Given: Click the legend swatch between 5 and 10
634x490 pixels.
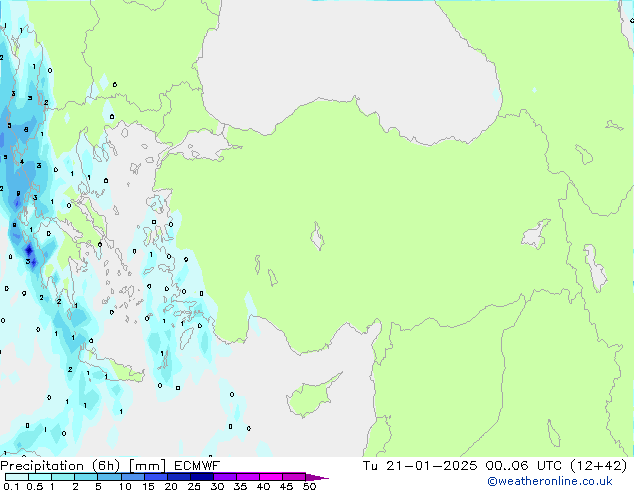Looking at the screenshot, I should coord(110,477).
